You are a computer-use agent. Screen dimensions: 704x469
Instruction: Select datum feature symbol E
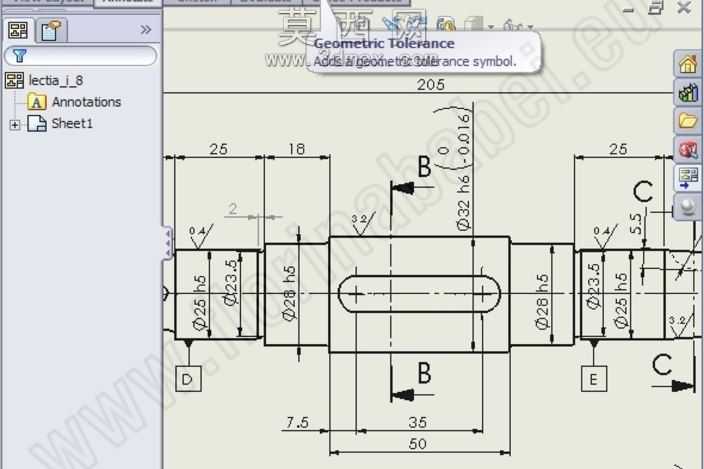pos(594,379)
